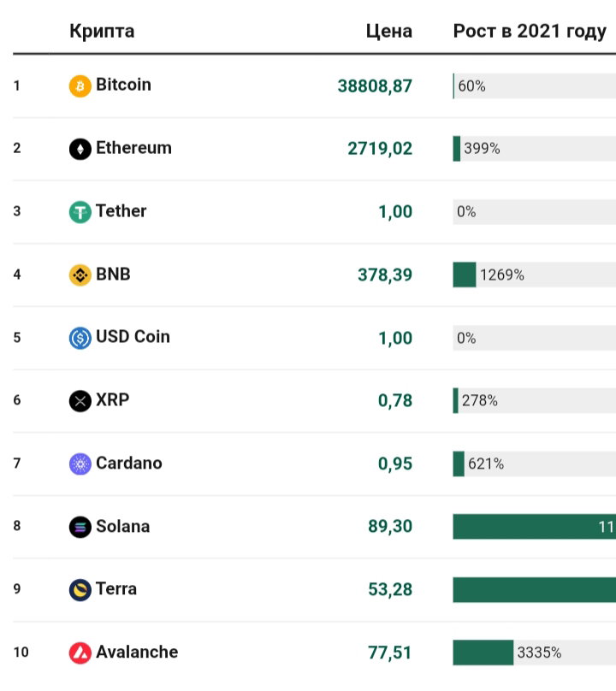Click the Ethereum logo icon
This screenshot has width=616, height=691.
click(80, 149)
